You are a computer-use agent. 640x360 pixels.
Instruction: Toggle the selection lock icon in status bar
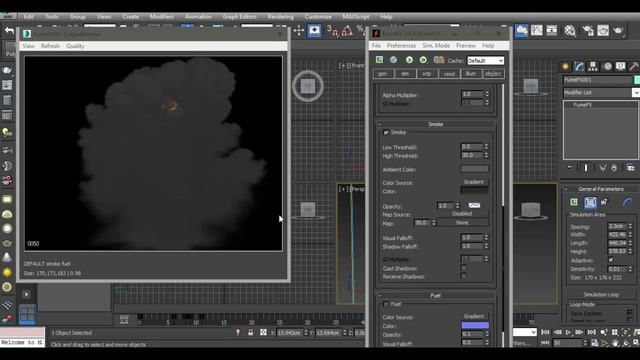251,333
